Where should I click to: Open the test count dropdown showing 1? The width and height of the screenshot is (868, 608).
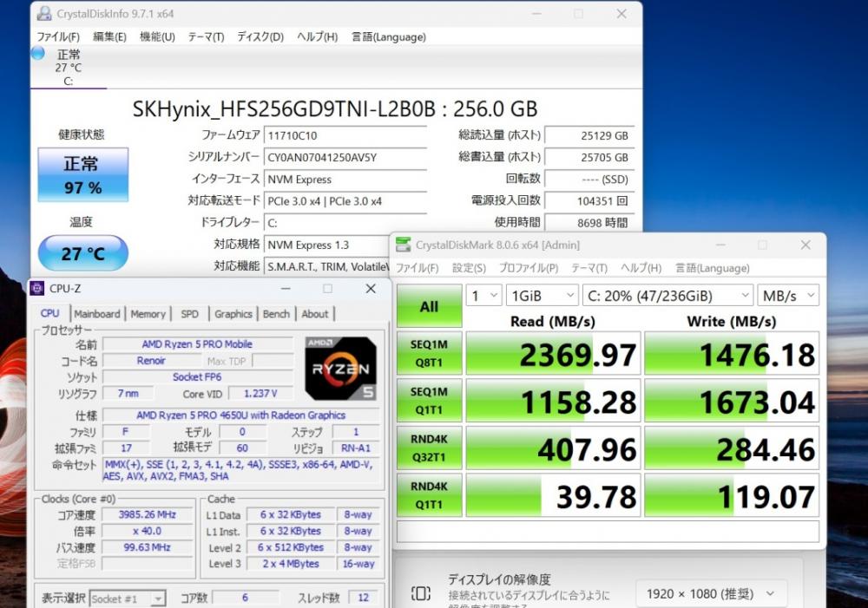click(483, 296)
